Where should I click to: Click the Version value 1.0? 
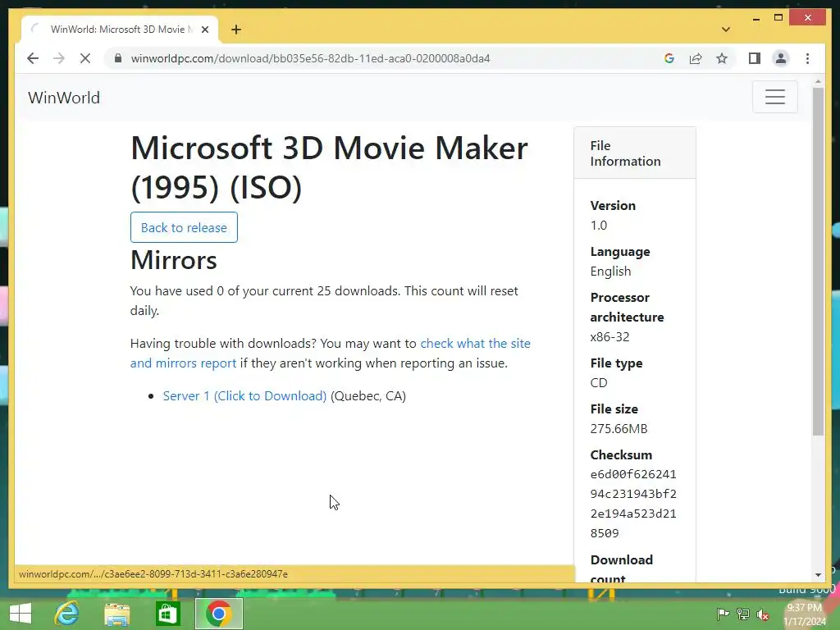coord(598,226)
